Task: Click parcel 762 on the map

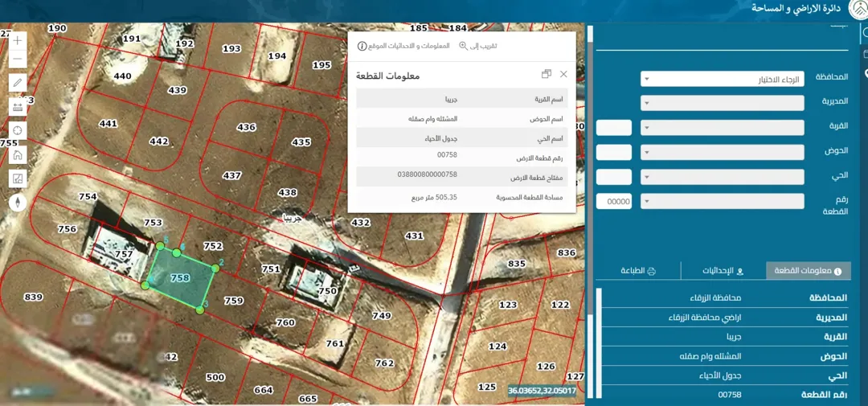Action: 384,363
